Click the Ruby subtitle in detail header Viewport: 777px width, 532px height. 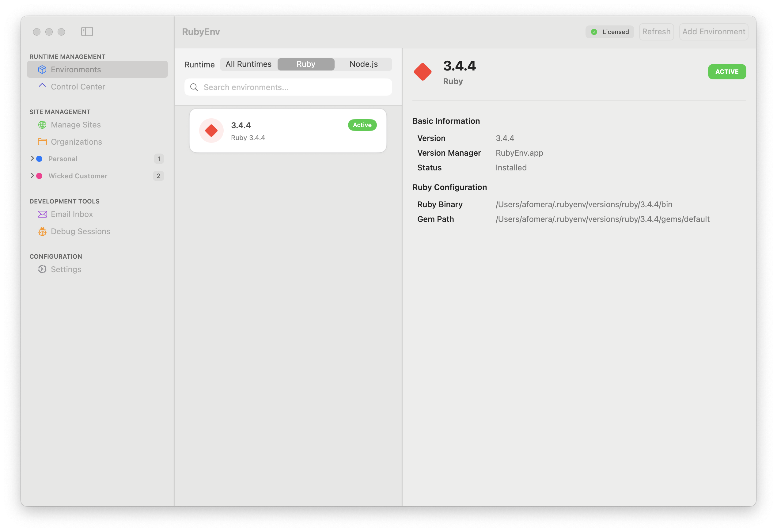453,81
